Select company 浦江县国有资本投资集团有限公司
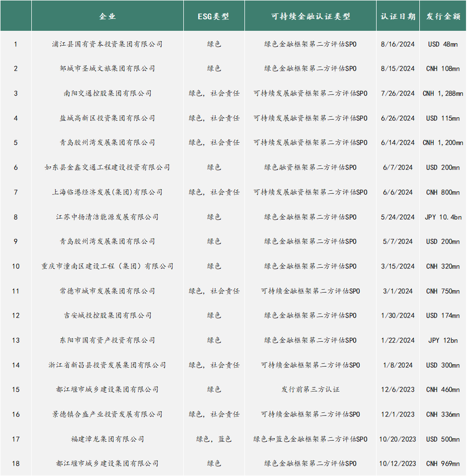Viewport: 467px width, 476px height. [107, 44]
